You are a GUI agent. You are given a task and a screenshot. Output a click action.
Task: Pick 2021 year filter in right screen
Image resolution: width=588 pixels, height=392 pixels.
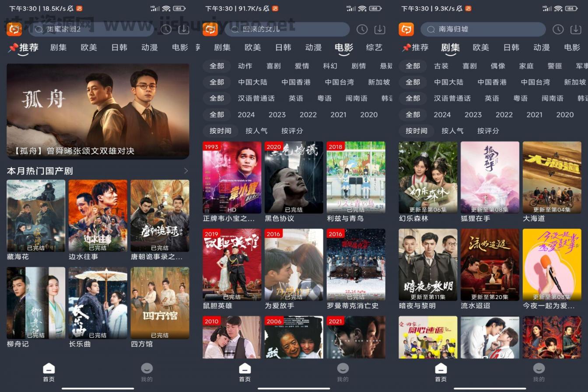click(534, 114)
